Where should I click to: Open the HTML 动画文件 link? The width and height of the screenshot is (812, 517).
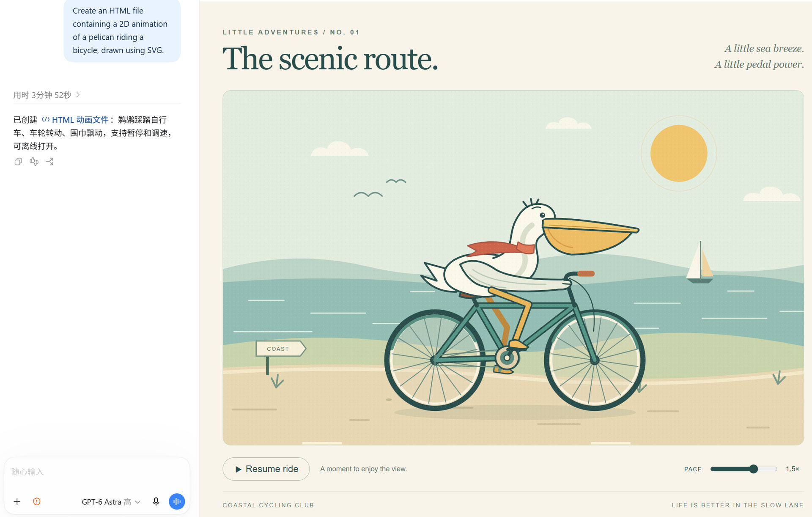click(80, 120)
